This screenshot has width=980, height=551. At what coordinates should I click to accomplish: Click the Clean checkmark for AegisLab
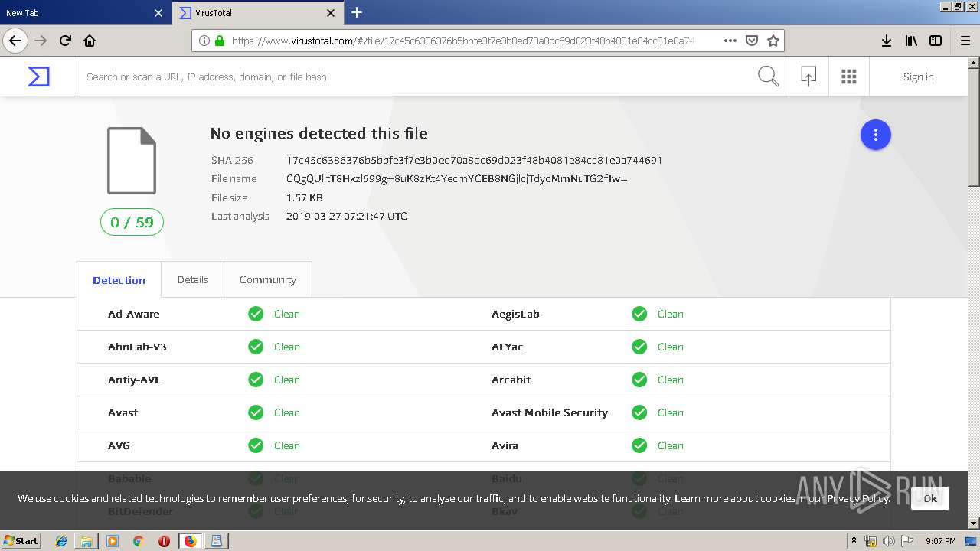click(x=639, y=314)
